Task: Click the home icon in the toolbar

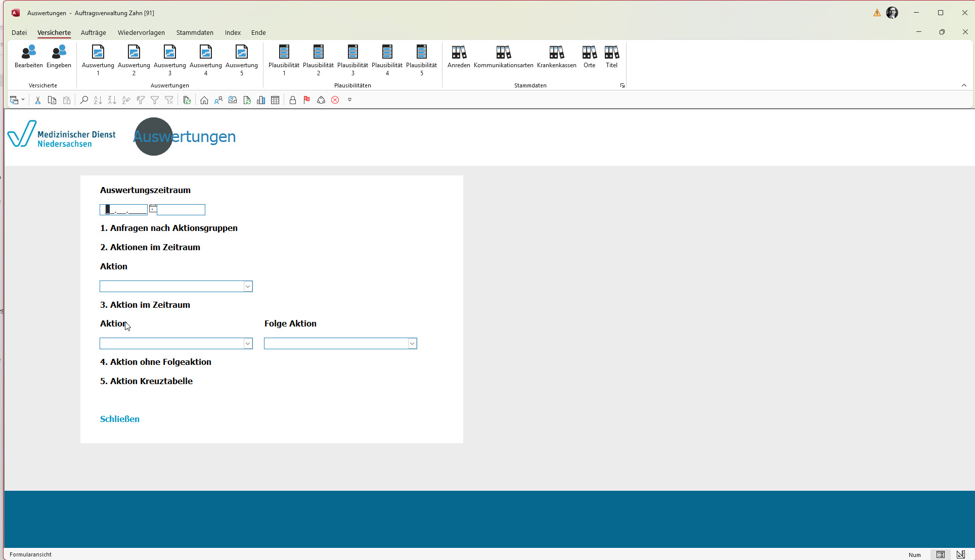Action: 204,100
